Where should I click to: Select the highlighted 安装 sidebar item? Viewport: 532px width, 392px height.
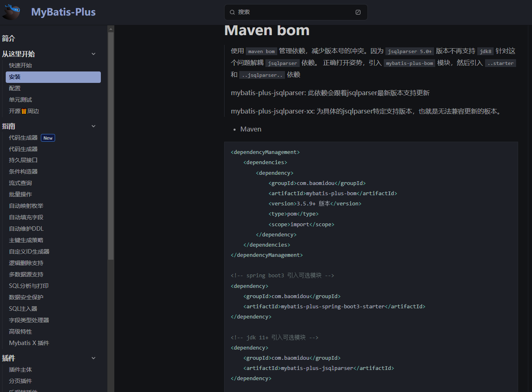point(53,77)
